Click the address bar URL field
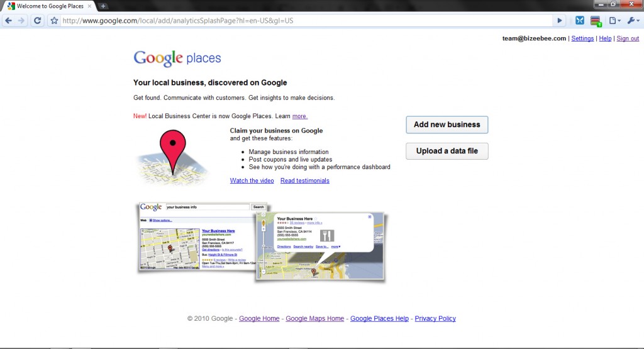644x349 pixels. [306, 21]
